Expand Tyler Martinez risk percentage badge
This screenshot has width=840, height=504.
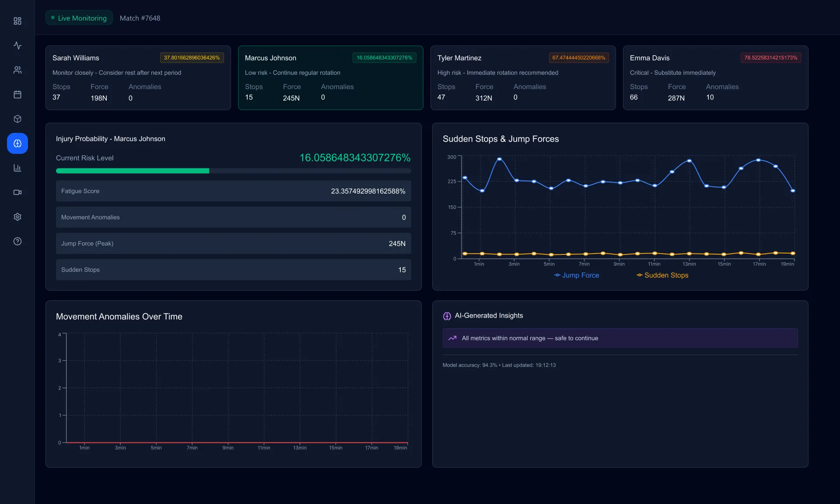pyautogui.click(x=578, y=57)
